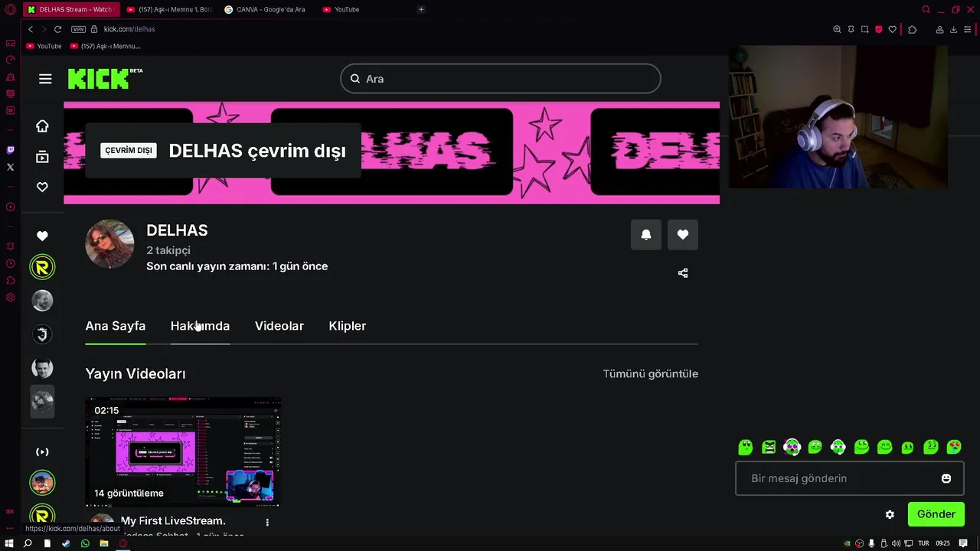Click the KICK beta logo
The height and width of the screenshot is (551, 980).
click(x=105, y=78)
